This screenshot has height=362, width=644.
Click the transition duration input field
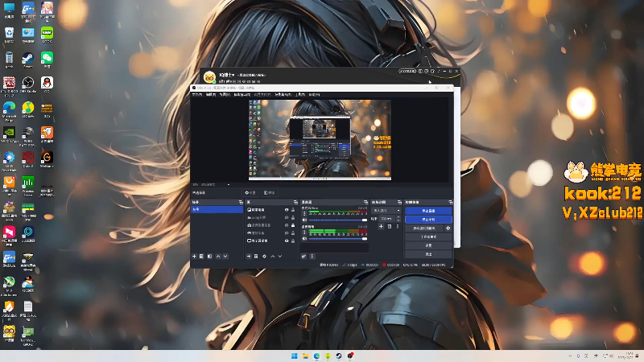[x=386, y=219]
